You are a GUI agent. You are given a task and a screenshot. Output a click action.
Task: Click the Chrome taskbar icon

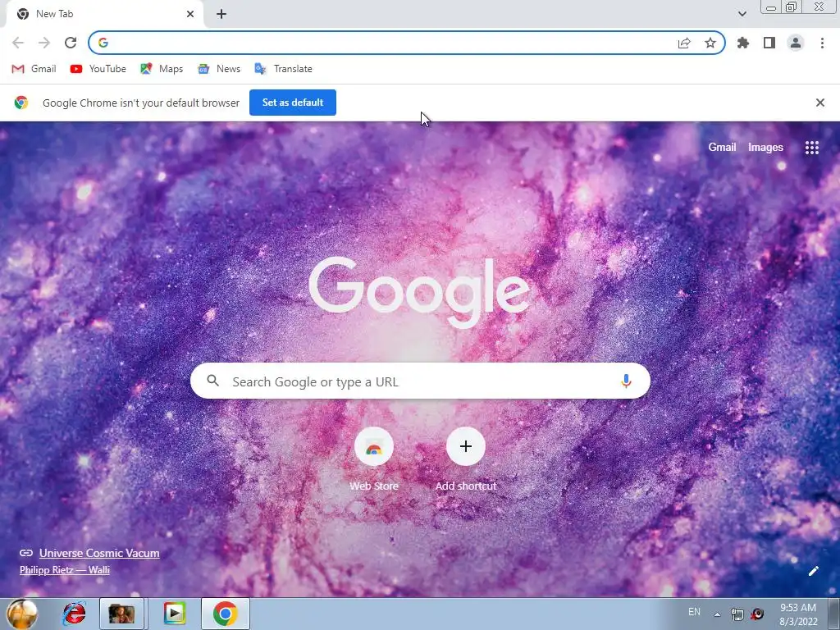click(x=225, y=614)
